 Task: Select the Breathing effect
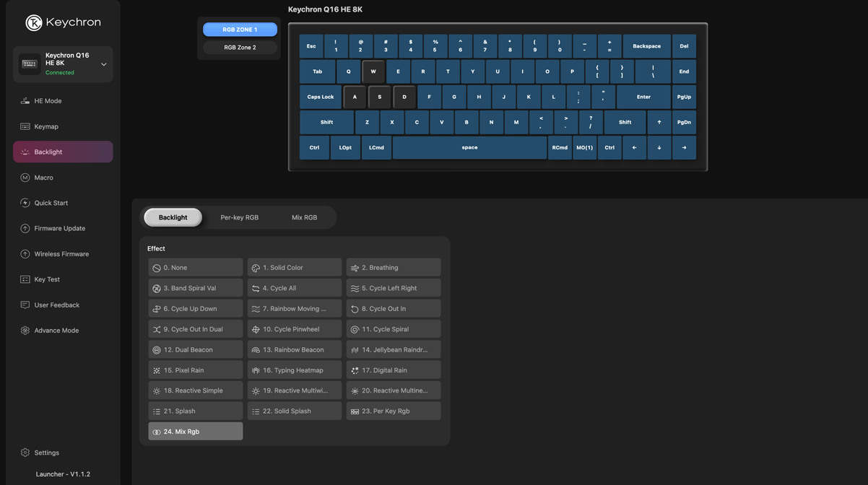coord(393,268)
